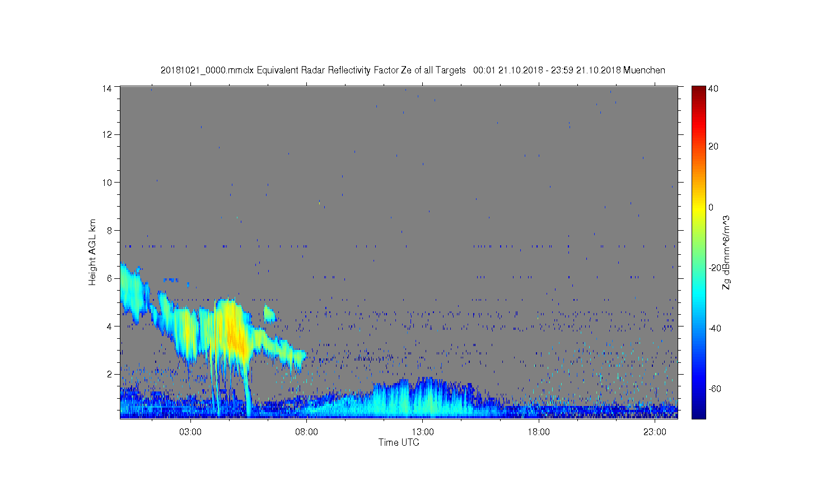Click the colorbar label '-60'

point(715,389)
